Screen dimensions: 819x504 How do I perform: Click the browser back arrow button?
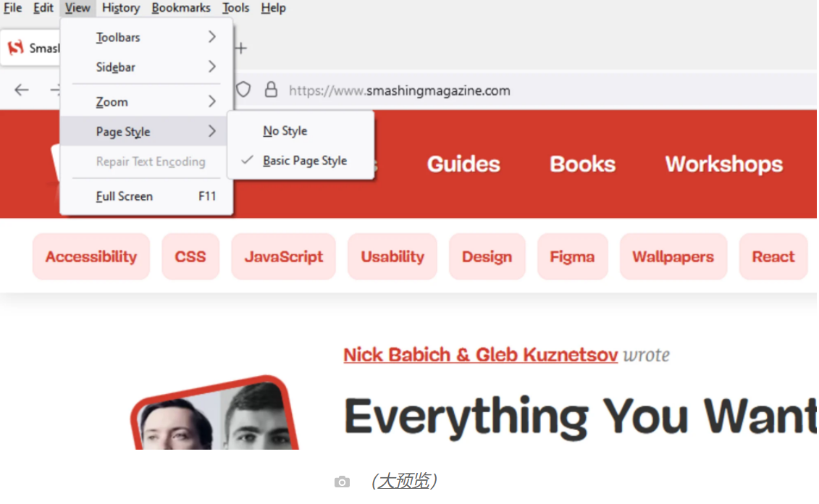pos(22,91)
